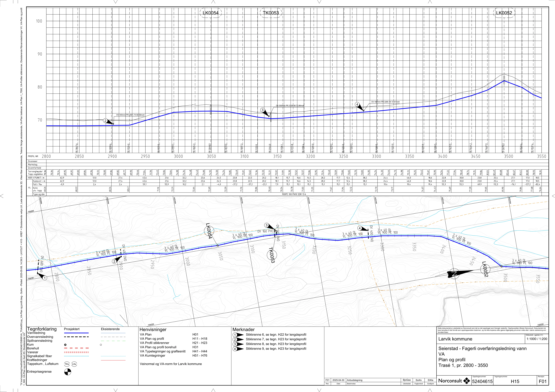Click callout marker 3 in the elevation profile
This screenshot has width=555, height=392.
pyautogui.click(x=262, y=110)
